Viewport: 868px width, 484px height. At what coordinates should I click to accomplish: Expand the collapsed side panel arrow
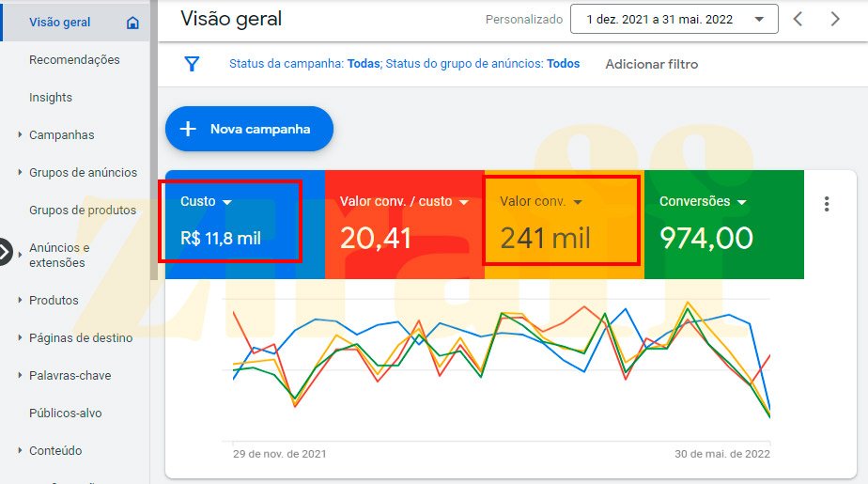[5, 253]
